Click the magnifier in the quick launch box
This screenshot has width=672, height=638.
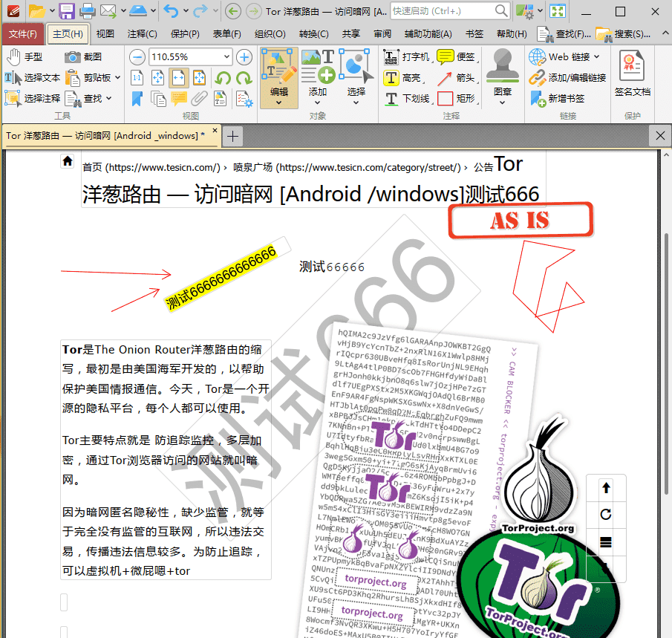pyautogui.click(x=501, y=10)
